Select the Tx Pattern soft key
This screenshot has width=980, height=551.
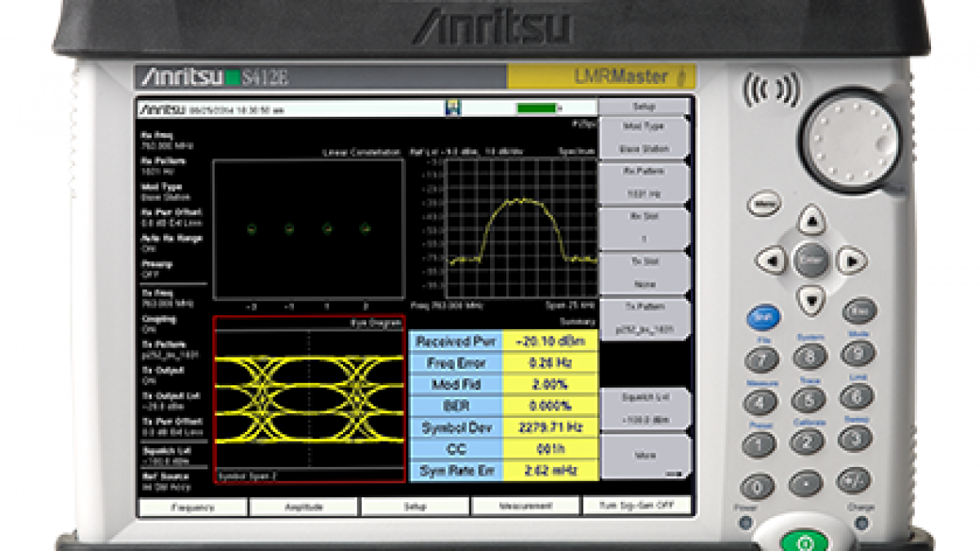coord(646,319)
